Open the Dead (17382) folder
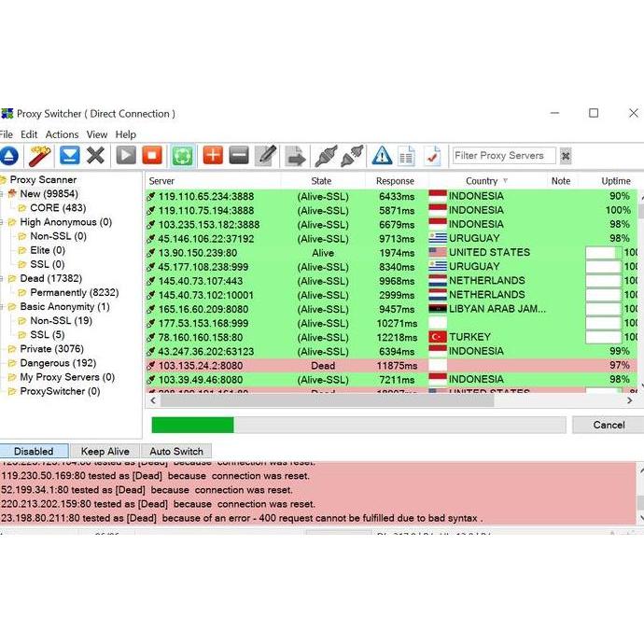The image size is (644, 644). [x=51, y=278]
